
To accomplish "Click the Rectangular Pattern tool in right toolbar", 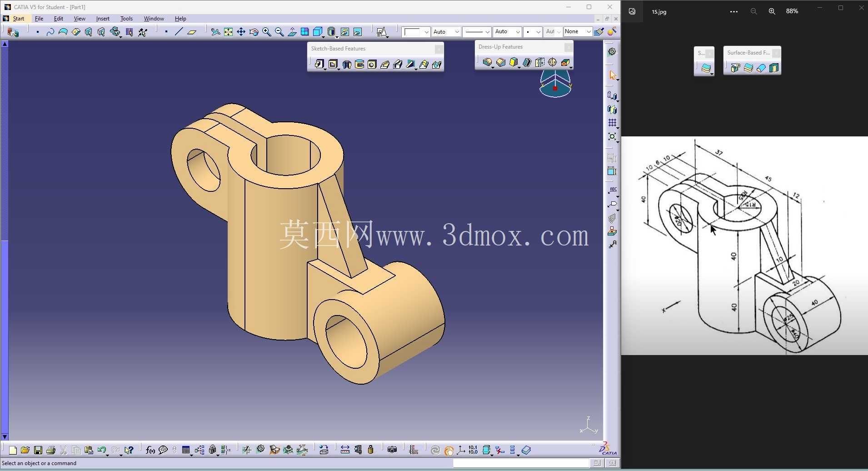I will [x=612, y=123].
